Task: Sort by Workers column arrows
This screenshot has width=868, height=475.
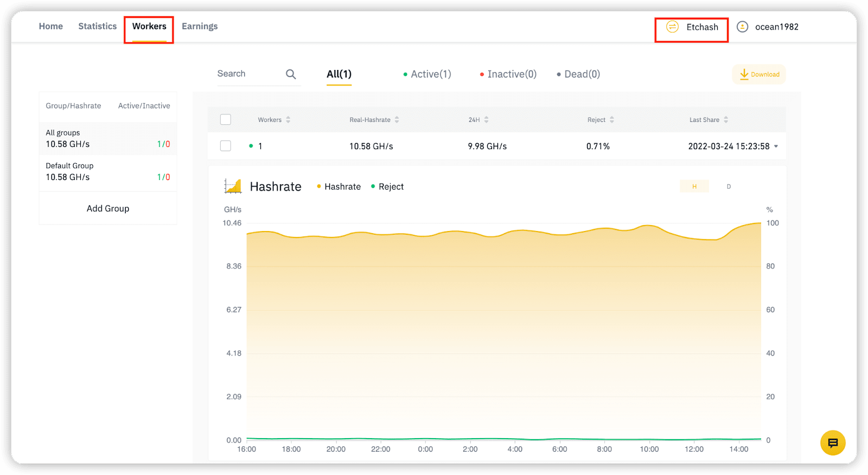Action: pos(288,120)
